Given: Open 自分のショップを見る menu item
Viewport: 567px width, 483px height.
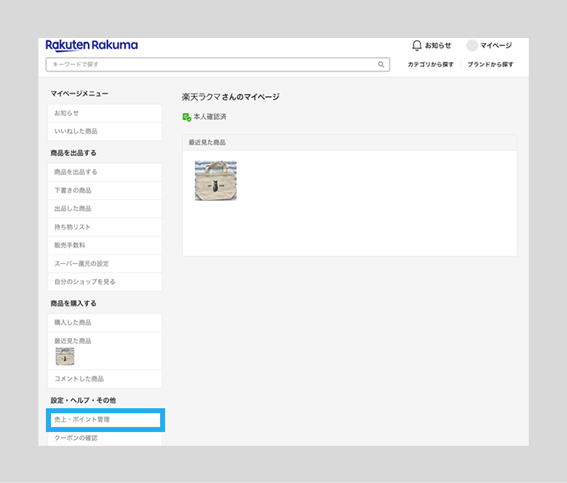Looking at the screenshot, I should (105, 282).
